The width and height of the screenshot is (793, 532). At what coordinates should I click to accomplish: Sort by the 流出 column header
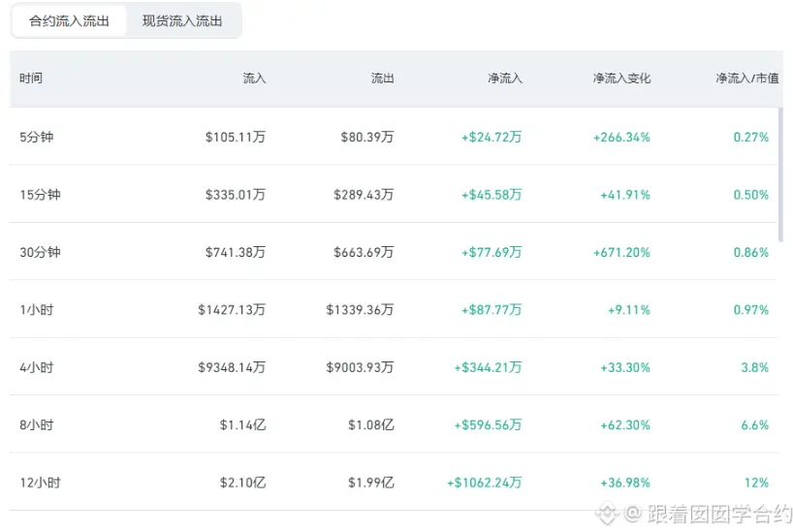coord(382,78)
